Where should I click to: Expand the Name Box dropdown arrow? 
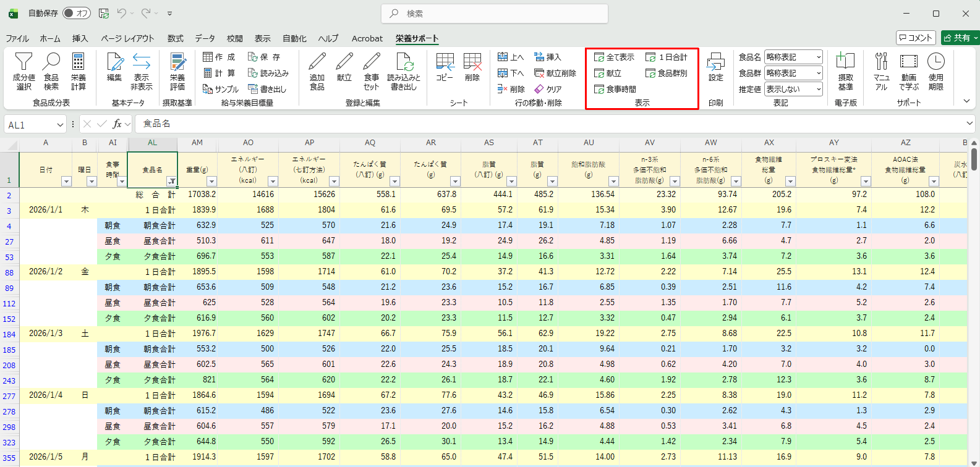pos(60,125)
